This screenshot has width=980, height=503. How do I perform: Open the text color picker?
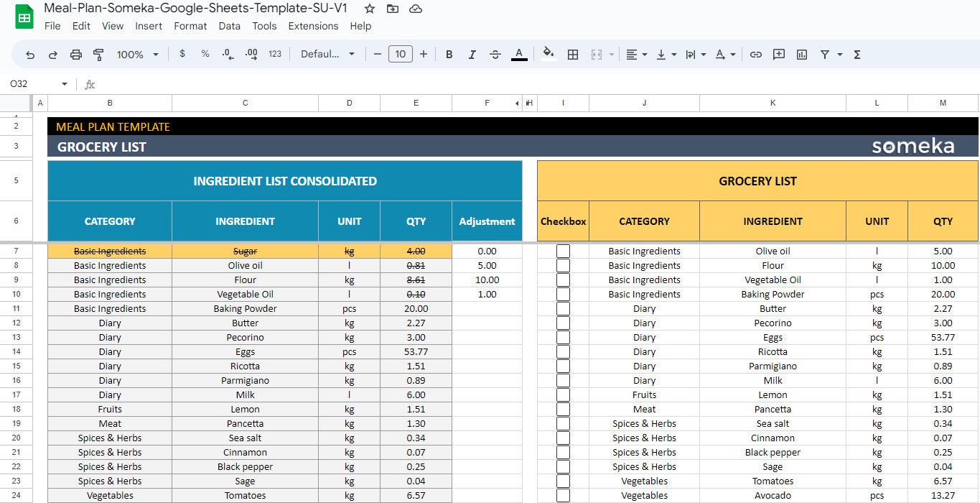point(519,54)
